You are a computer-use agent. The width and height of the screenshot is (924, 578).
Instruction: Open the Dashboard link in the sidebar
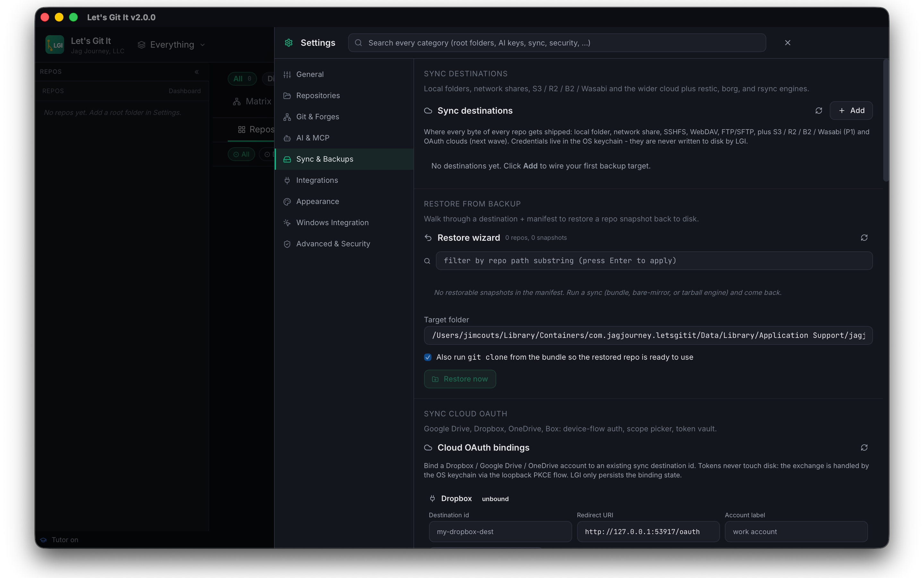[x=184, y=91]
